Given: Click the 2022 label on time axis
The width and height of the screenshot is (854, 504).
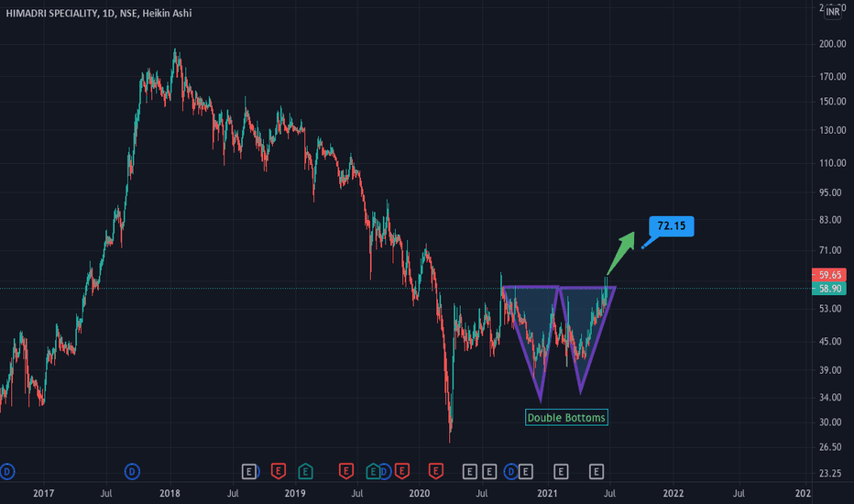Looking at the screenshot, I should coord(673,493).
